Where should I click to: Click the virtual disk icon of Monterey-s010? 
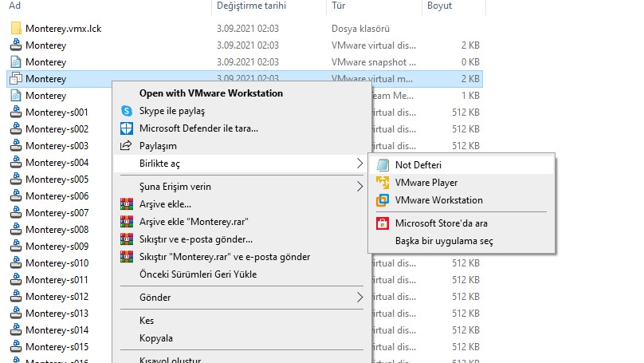(16, 263)
